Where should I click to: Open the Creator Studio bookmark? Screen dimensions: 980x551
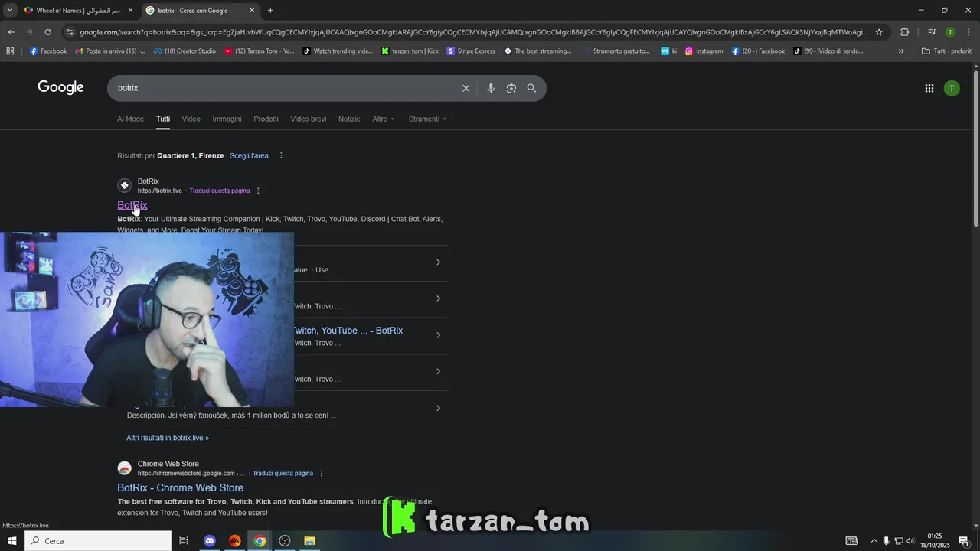pos(185,51)
